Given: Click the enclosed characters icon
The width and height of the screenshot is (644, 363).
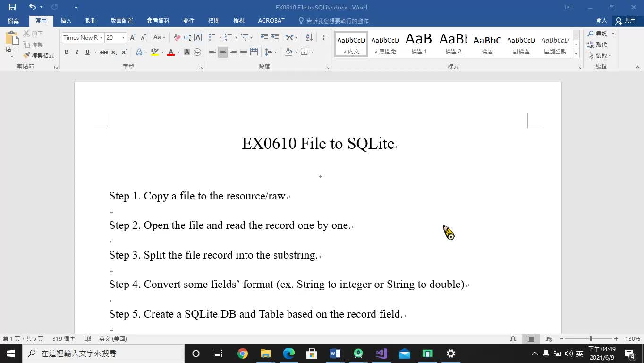Looking at the screenshot, I should coord(197,52).
